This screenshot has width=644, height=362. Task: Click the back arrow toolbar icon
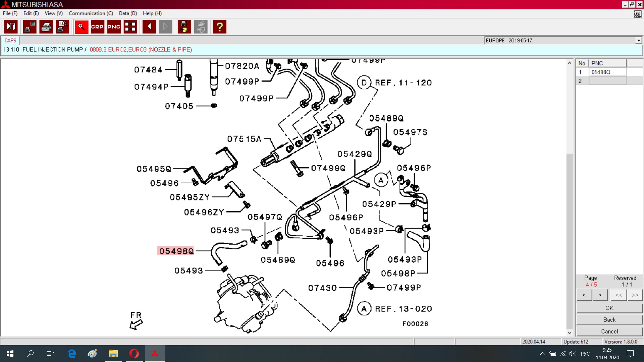coord(149,27)
